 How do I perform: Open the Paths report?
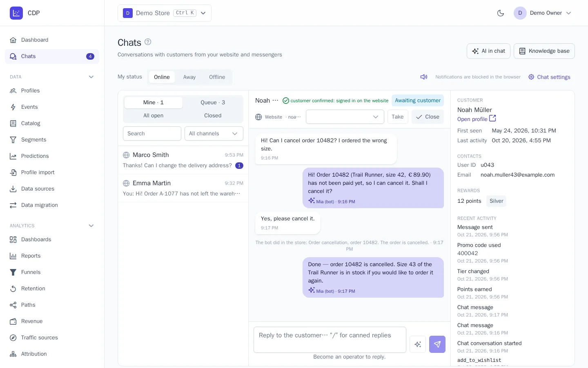(52, 305)
